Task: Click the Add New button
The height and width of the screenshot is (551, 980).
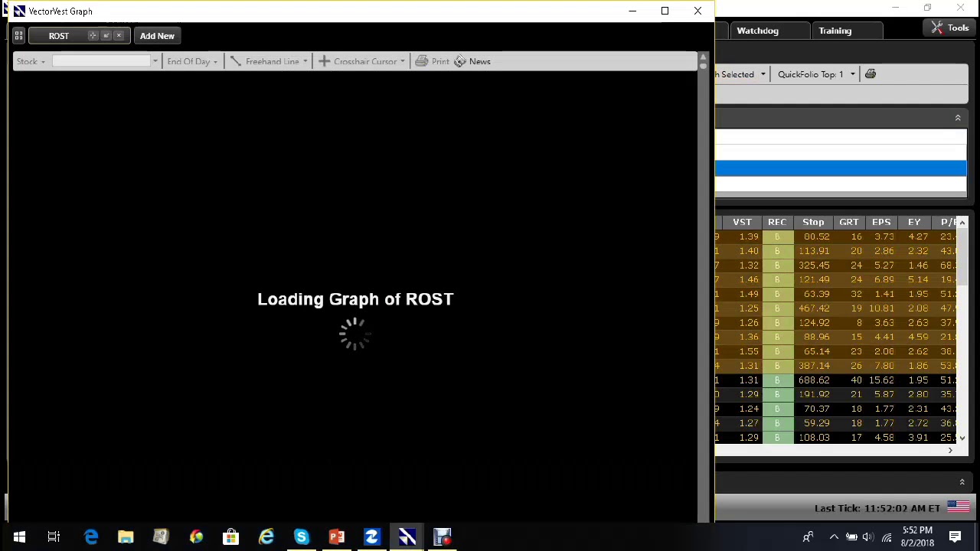Action: (x=157, y=36)
